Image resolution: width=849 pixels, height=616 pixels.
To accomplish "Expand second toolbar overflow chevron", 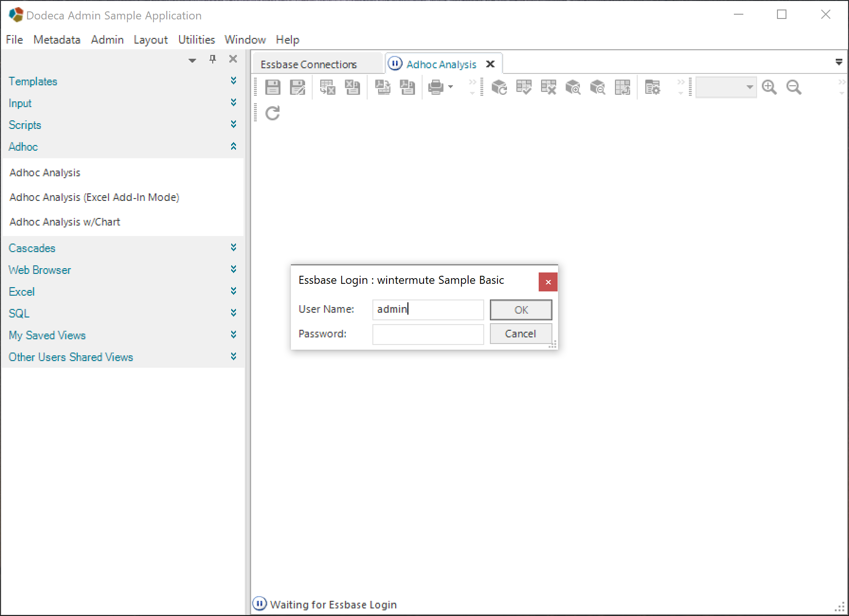I will 681,87.
